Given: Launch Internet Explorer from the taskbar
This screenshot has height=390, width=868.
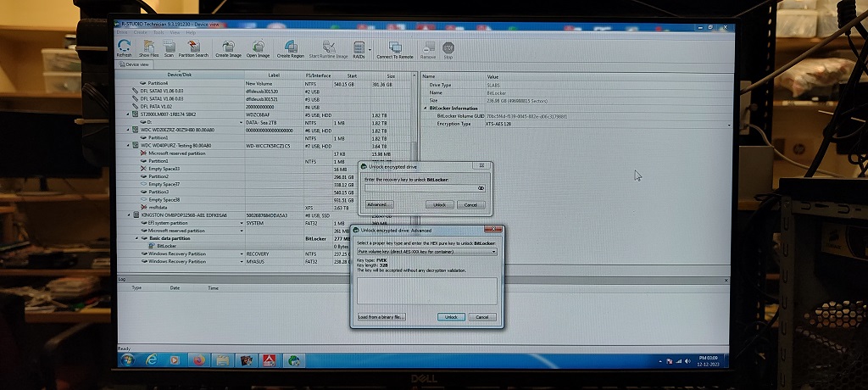Looking at the screenshot, I should (x=151, y=360).
